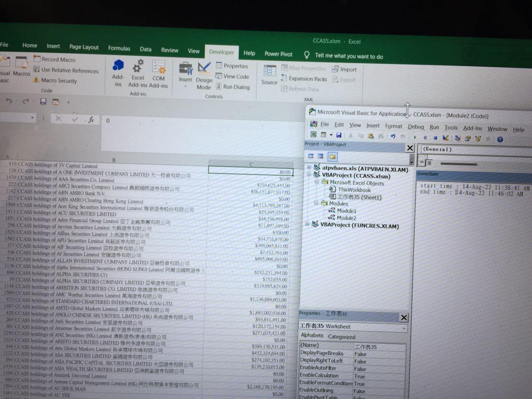
Task: Click the code window horizontal scrollbar
Action: pyautogui.click(x=459, y=164)
